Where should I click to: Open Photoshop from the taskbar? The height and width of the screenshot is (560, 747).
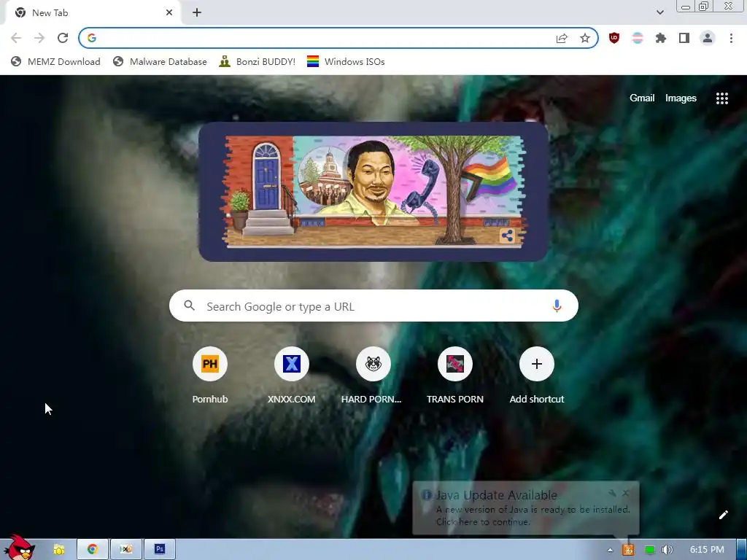160,550
